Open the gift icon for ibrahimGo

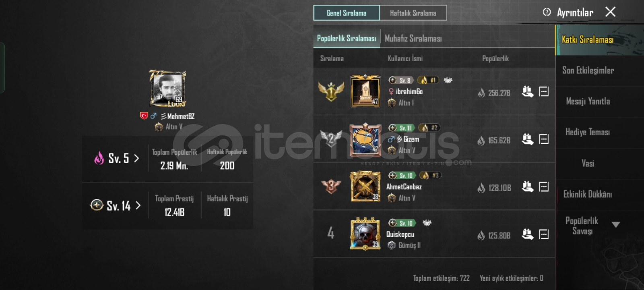click(527, 92)
